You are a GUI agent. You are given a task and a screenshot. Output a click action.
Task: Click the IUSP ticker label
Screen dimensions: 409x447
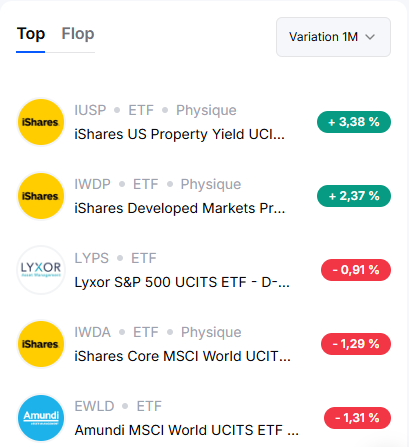click(x=90, y=110)
